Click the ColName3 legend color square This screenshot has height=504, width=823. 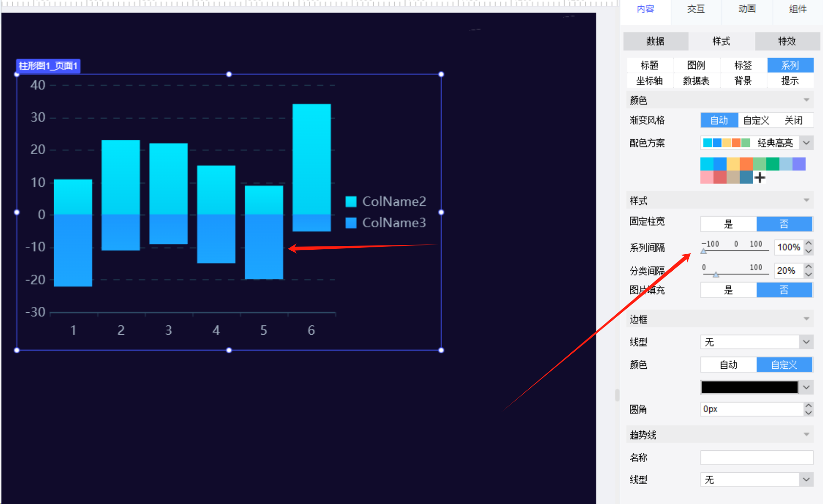tap(351, 223)
